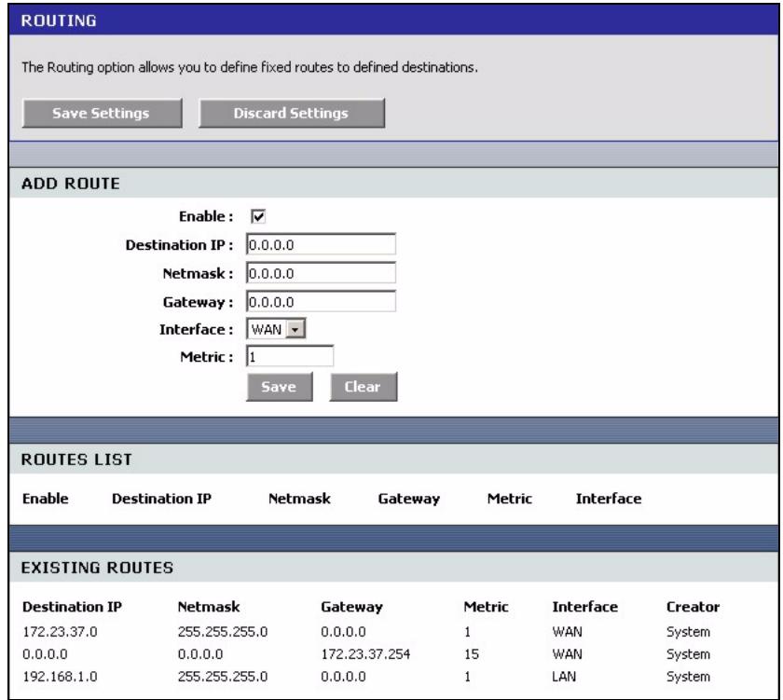Select existing route destination 192.168.1.0
This screenshot has height=700, width=783.
coord(60,677)
